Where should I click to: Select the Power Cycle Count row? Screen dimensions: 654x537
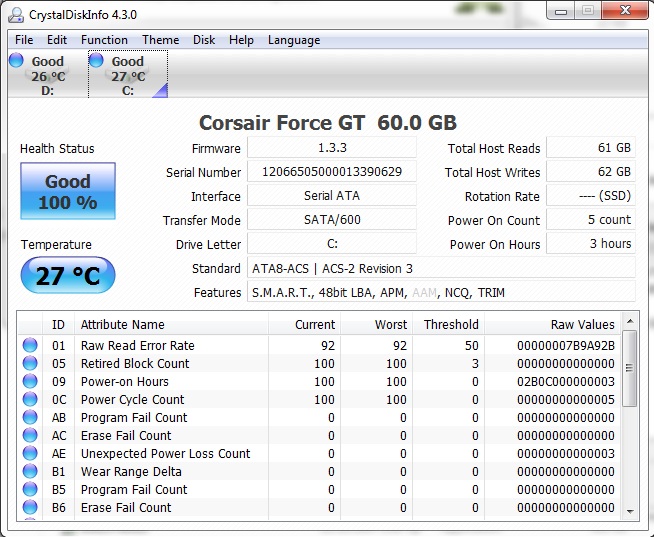pos(319,399)
